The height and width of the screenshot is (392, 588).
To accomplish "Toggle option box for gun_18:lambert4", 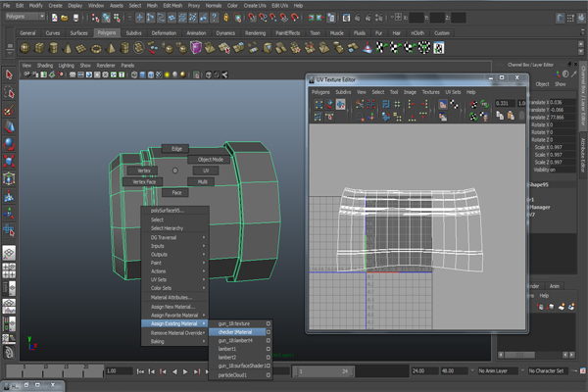I will pyautogui.click(x=269, y=340).
